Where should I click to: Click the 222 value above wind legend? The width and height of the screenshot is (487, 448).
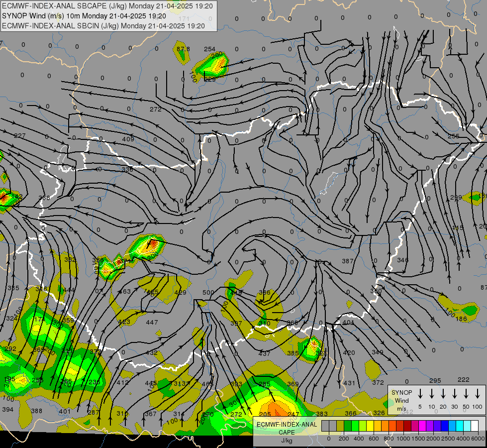(464, 380)
